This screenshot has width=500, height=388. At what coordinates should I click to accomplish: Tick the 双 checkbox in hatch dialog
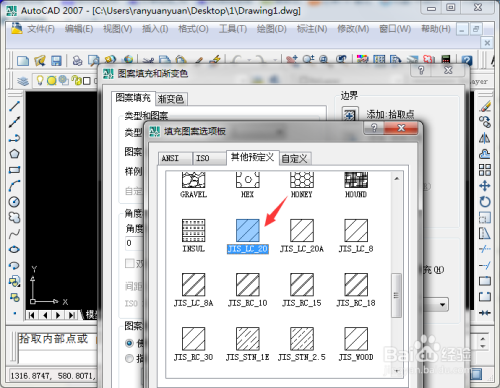(x=130, y=263)
